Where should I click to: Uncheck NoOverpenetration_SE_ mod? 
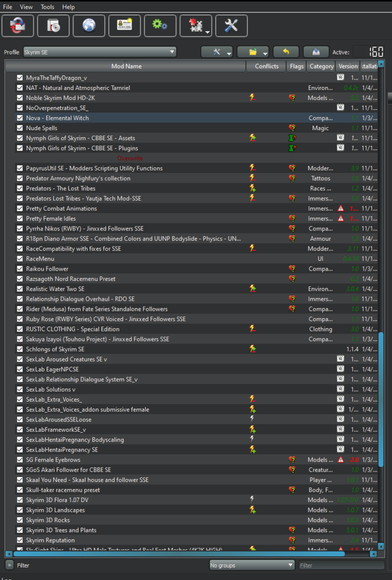[20, 108]
